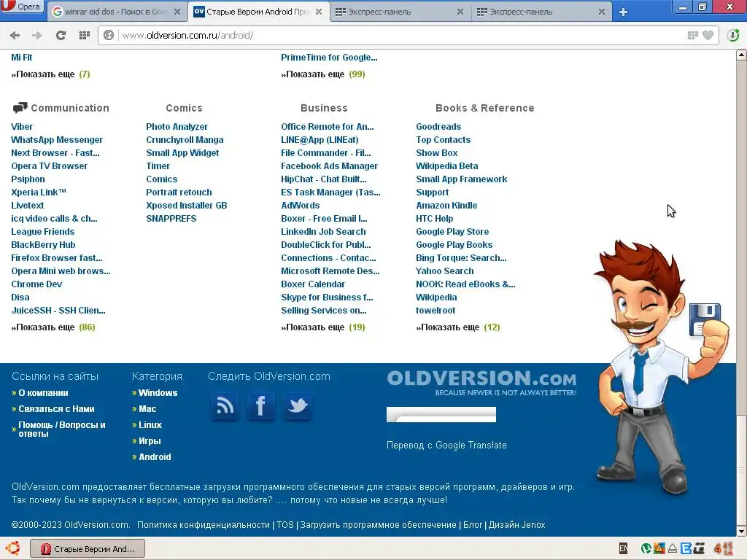Screen dimensions: 747x560
Task: Open the taskbar start menu icon
Action: pyautogui.click(x=12, y=548)
